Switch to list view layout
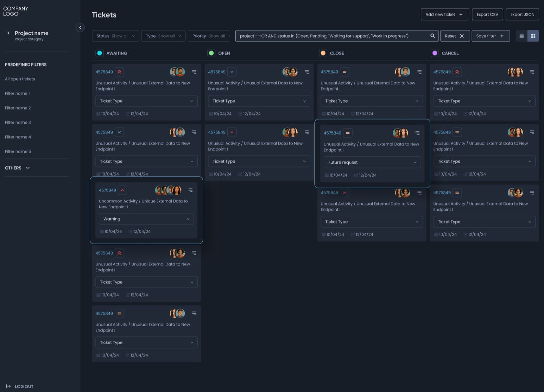 pos(521,36)
